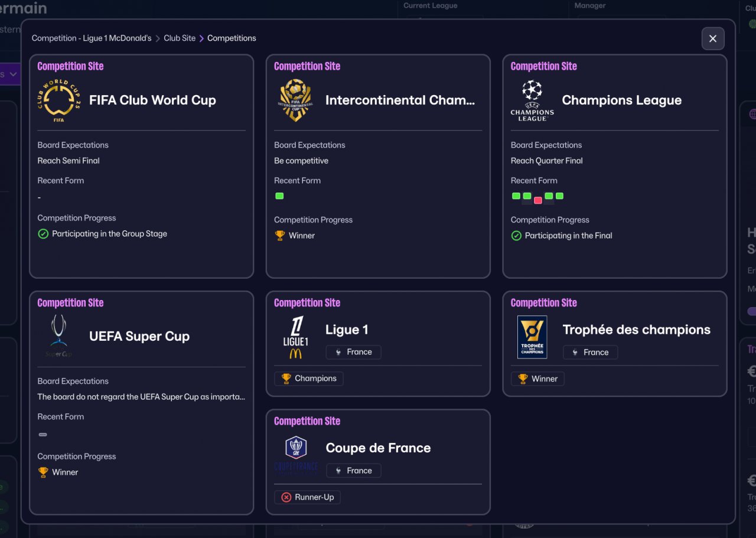
Task: Click the Trophée des champions Winner badge
Action: [x=537, y=379]
